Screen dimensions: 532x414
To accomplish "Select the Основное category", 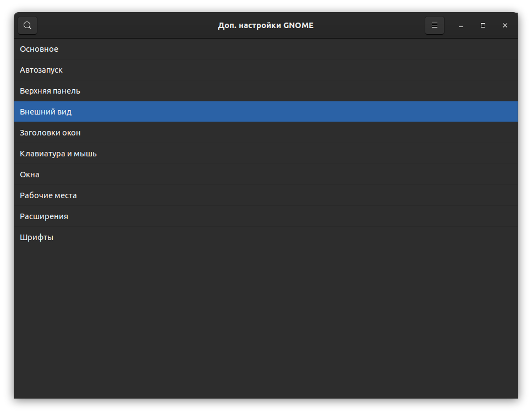I will pos(39,49).
